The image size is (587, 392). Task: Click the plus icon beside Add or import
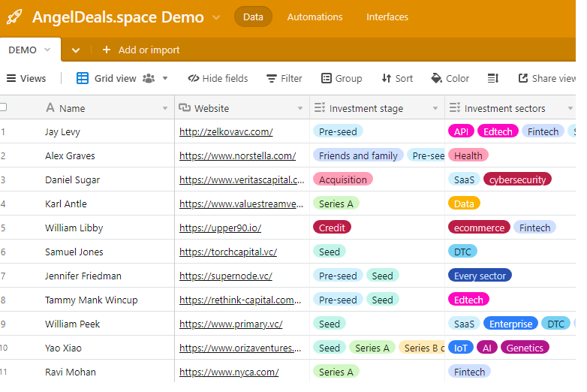click(x=107, y=50)
